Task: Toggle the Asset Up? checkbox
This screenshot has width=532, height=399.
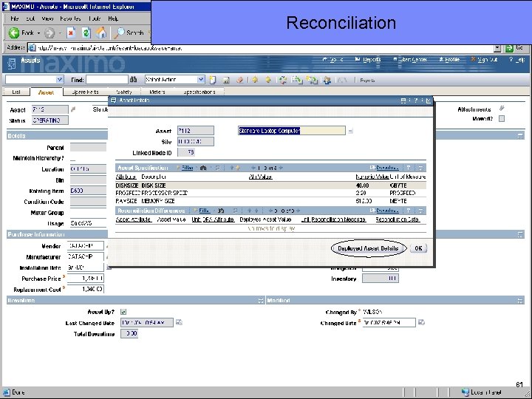Action: tap(123, 312)
